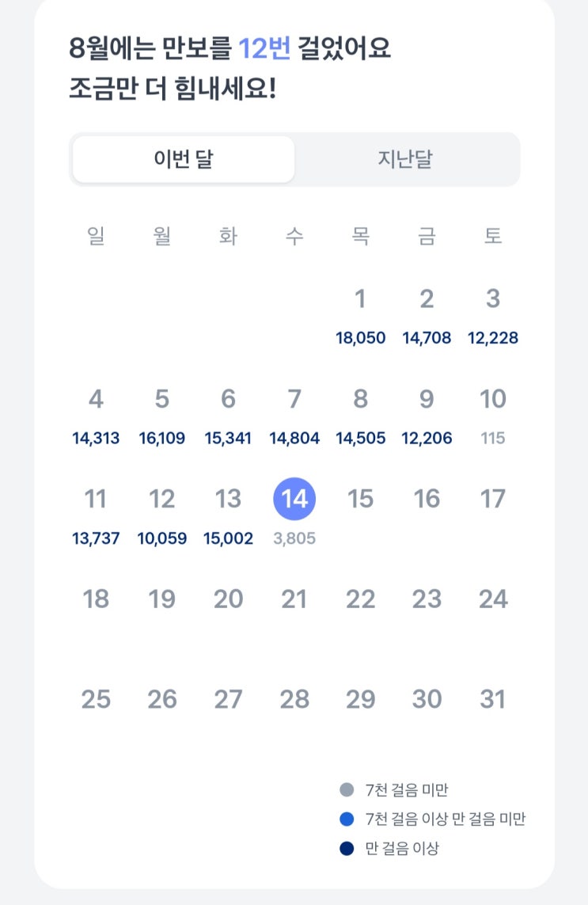Click the 일 weekday header
The width and height of the screenshot is (588, 905).
(96, 236)
